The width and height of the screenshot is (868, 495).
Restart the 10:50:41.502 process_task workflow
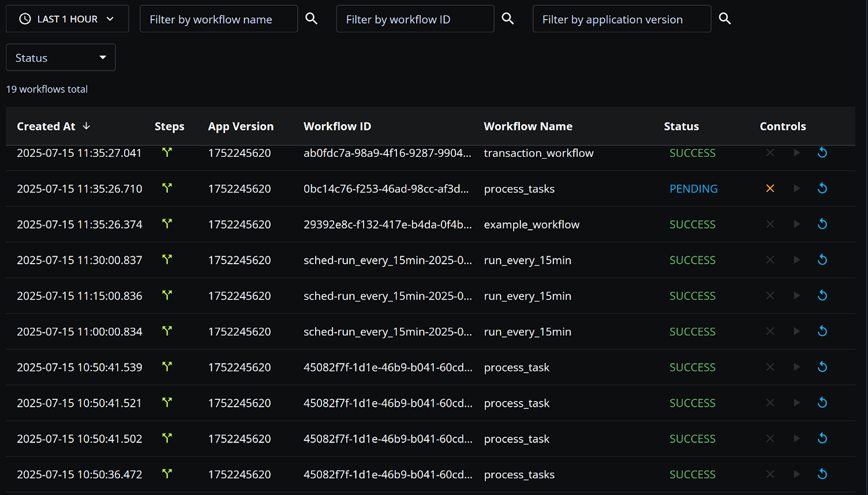click(x=822, y=439)
